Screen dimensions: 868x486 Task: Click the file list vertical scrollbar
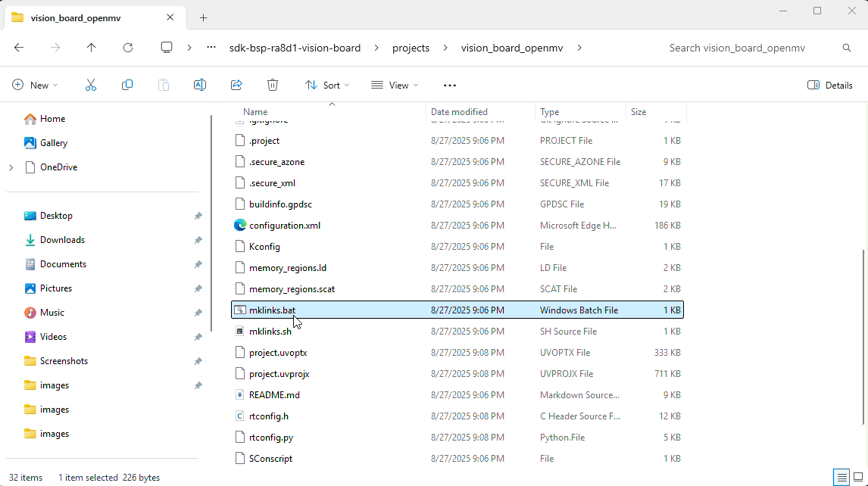[x=863, y=337]
